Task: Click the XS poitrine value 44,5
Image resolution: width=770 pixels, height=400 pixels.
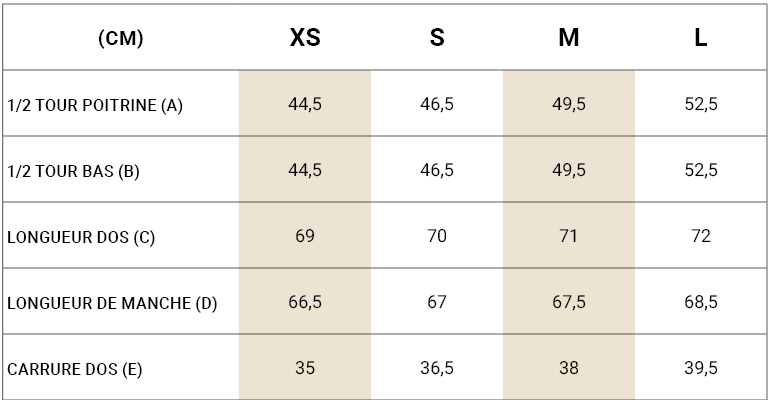Action: pyautogui.click(x=305, y=104)
